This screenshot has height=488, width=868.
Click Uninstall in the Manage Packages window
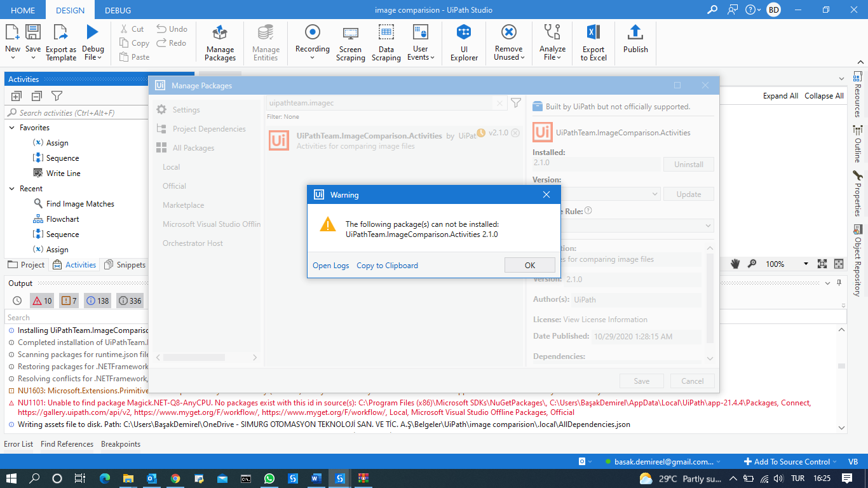(689, 165)
